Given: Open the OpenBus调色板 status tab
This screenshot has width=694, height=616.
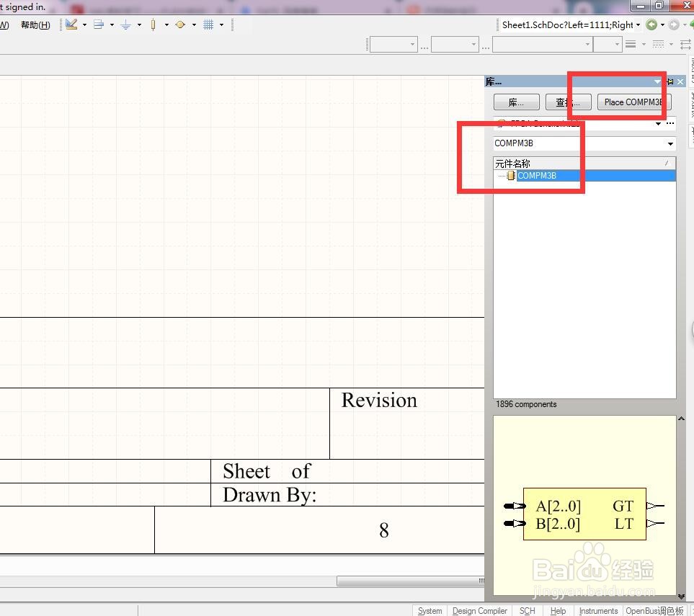Looking at the screenshot, I should (x=654, y=611).
